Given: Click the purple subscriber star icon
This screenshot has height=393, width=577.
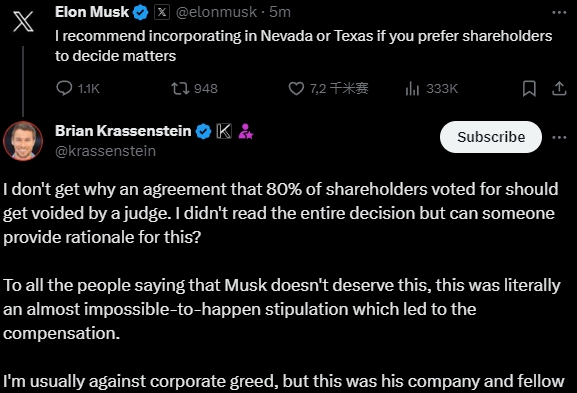Looking at the screenshot, I should point(245,131).
